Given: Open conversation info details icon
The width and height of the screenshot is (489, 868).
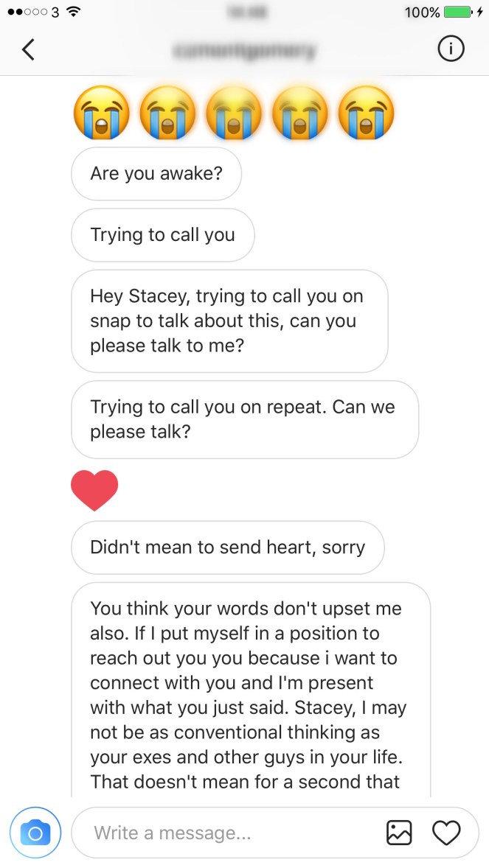Looking at the screenshot, I should tap(451, 49).
